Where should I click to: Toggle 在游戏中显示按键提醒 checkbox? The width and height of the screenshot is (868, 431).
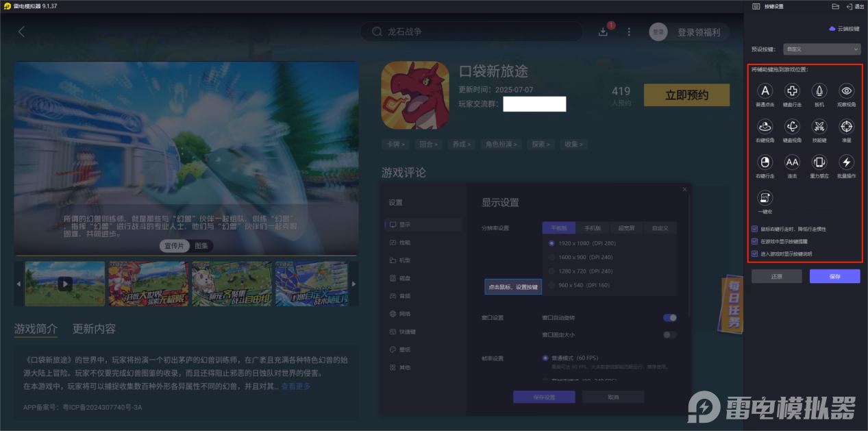[755, 241]
